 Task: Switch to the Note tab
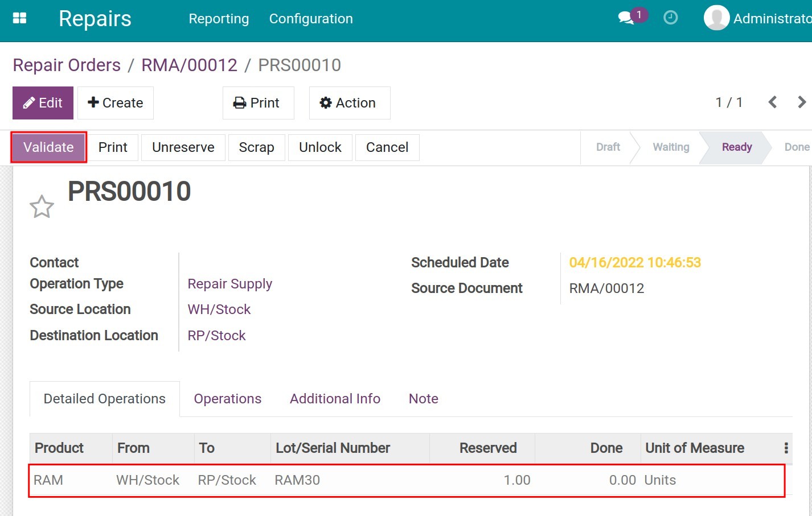tap(424, 399)
